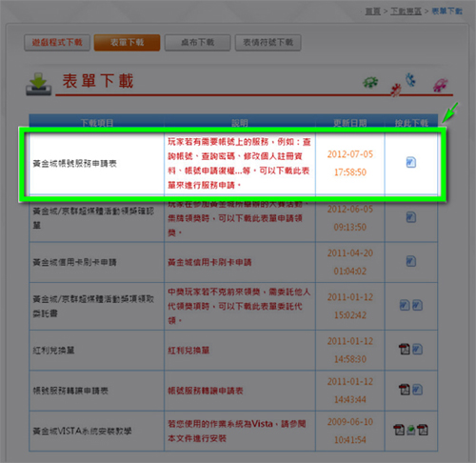This screenshot has height=463, width=476.
Task: Download Word file for 紅利兌換單
Action: pyautogui.click(x=417, y=350)
